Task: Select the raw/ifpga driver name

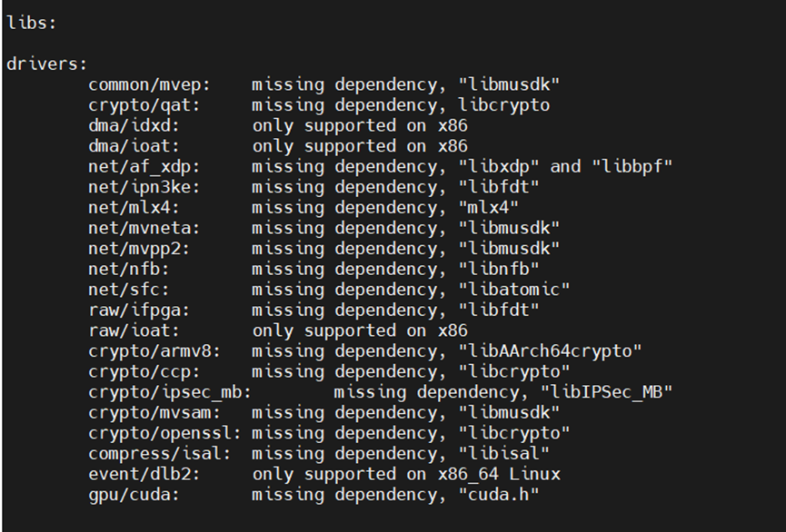Action: (139, 310)
